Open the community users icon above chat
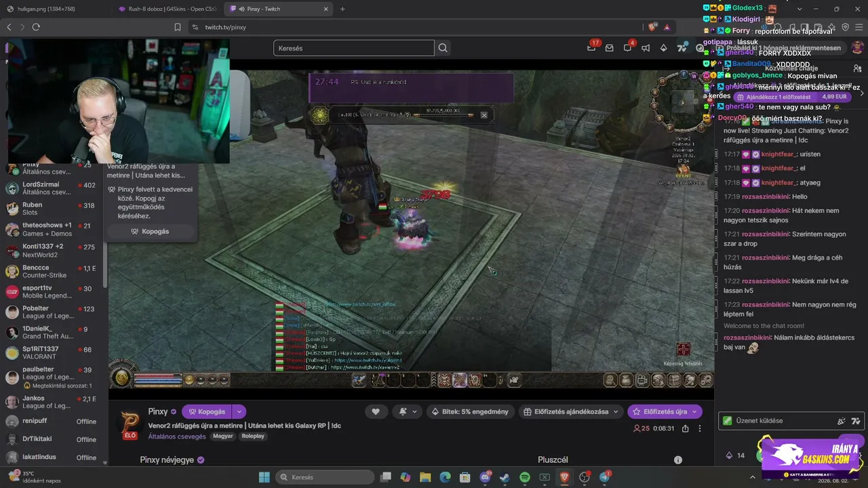 [x=858, y=68]
